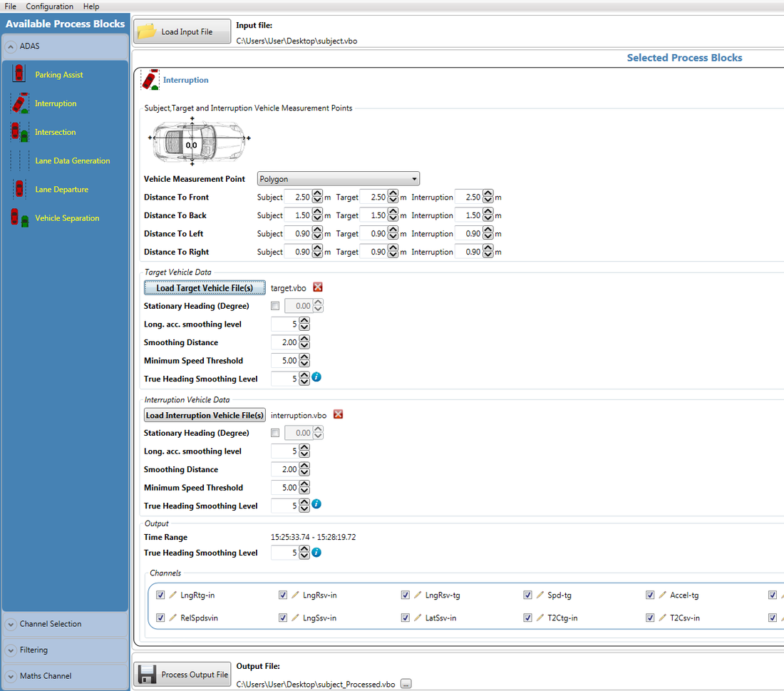Edit LatSsv-in channel name pencil icon
784x691 pixels.
pyautogui.click(x=418, y=618)
